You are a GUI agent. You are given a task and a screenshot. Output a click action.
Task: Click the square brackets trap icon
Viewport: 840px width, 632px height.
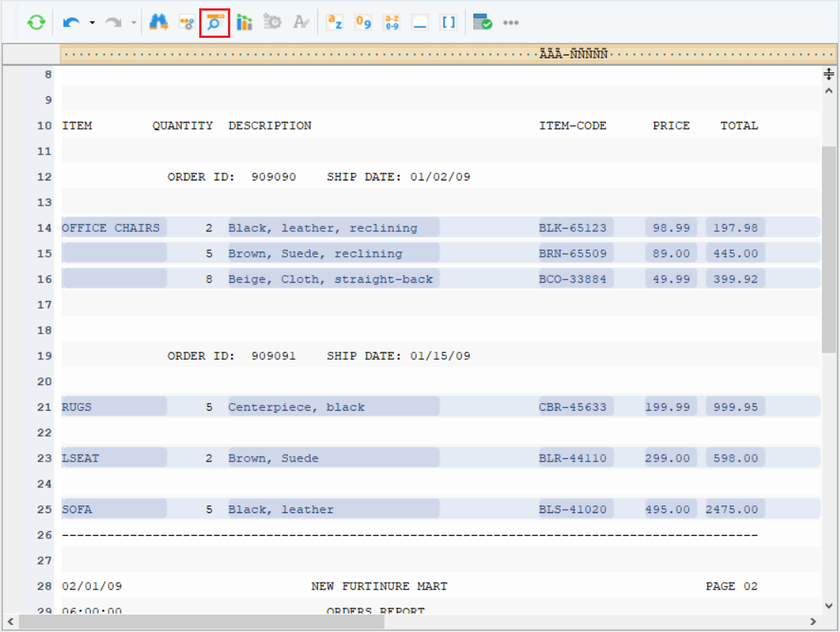(x=448, y=23)
